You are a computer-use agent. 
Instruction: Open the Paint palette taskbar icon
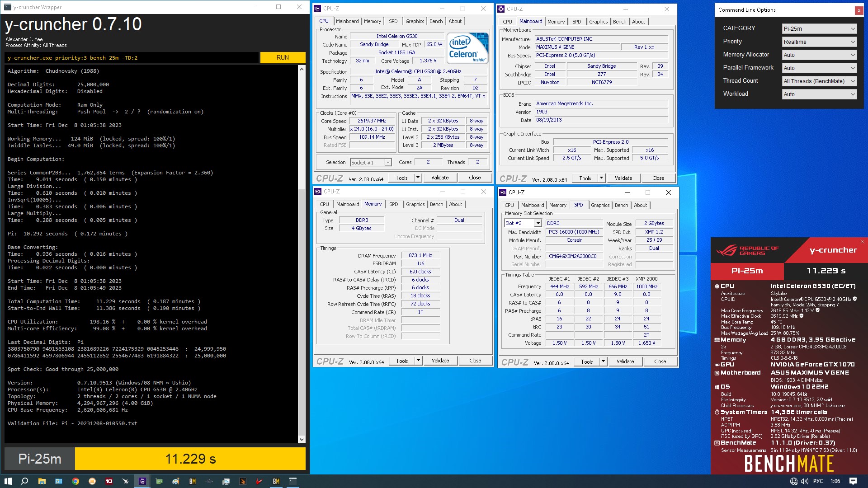tap(176, 481)
